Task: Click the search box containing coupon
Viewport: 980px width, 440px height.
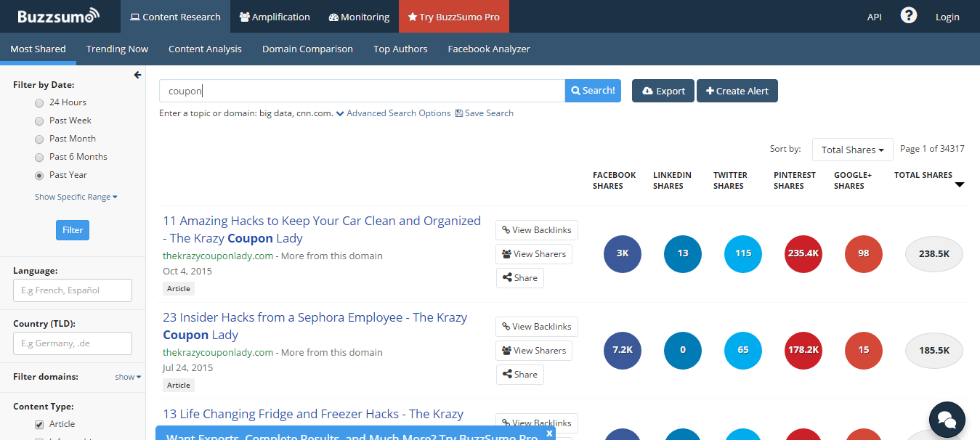Action: tap(362, 91)
